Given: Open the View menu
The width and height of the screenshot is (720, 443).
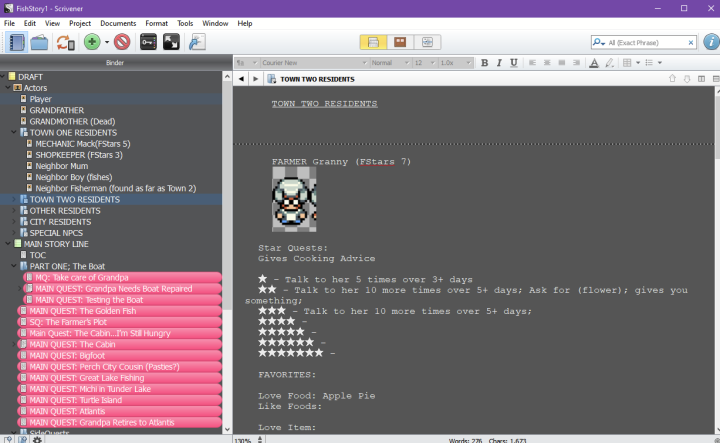Looking at the screenshot, I should pyautogui.click(x=52, y=23).
